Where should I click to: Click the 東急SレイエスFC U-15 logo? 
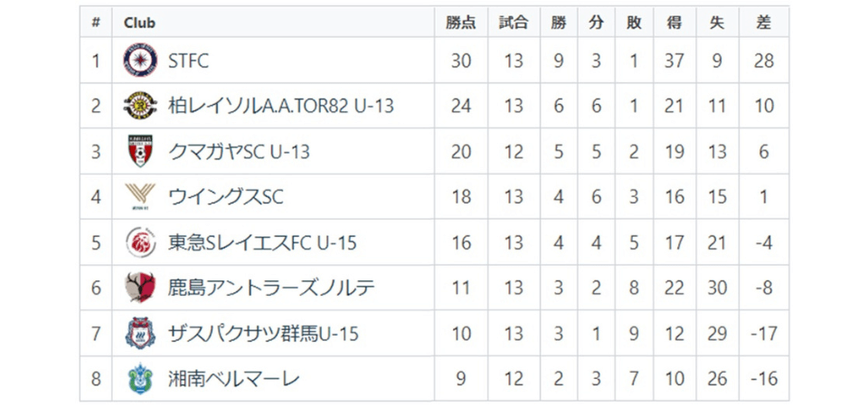tap(140, 242)
